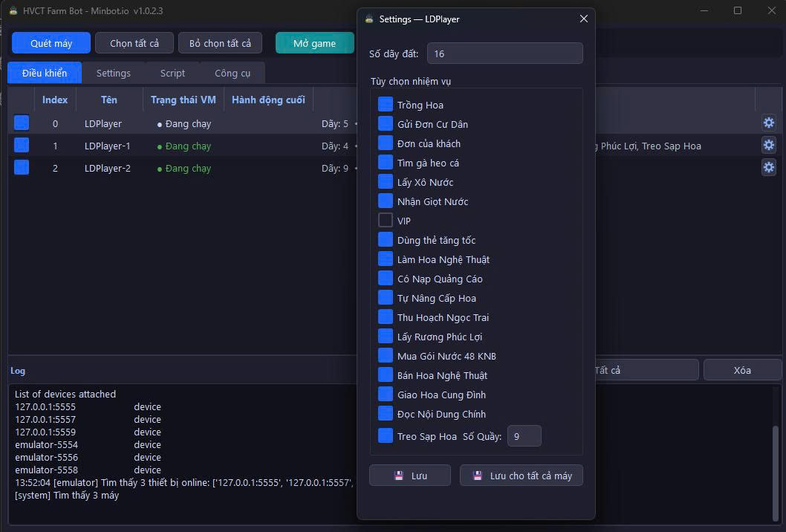The width and height of the screenshot is (786, 532).
Task: Toggle the Đơn của khách checkbox
Action: click(385, 143)
